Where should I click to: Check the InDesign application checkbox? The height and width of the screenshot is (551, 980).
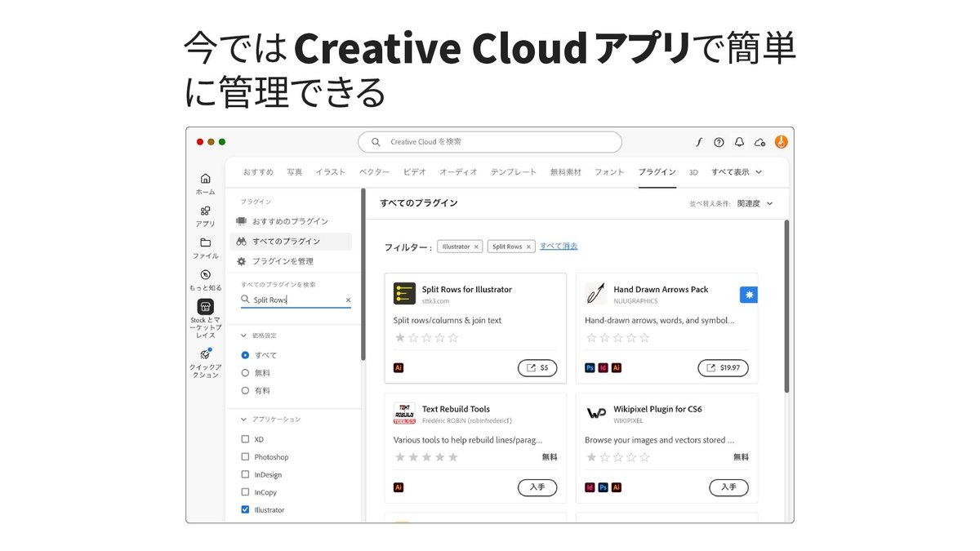tap(245, 474)
